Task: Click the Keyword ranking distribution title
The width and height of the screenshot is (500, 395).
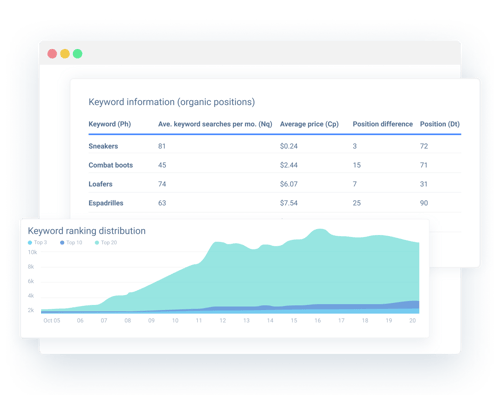Action: (87, 231)
